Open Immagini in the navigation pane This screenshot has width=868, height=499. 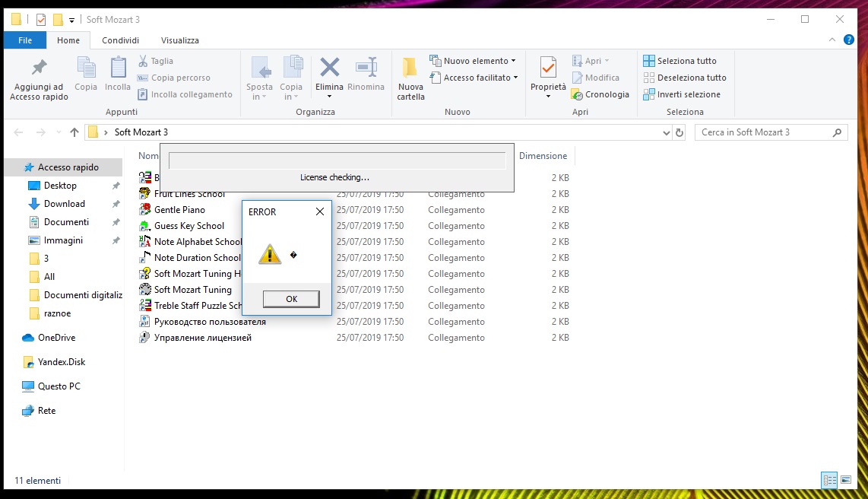(x=63, y=240)
